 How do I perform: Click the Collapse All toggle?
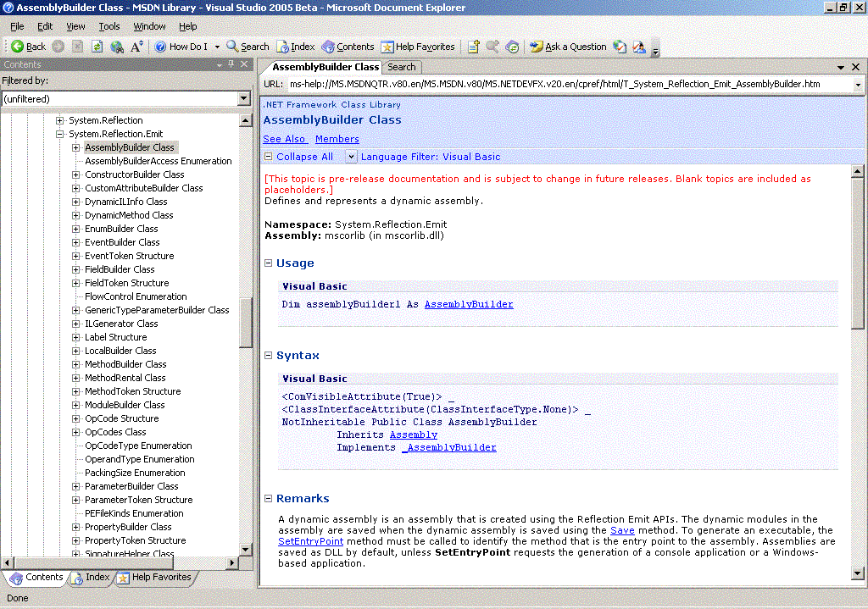coord(299,157)
